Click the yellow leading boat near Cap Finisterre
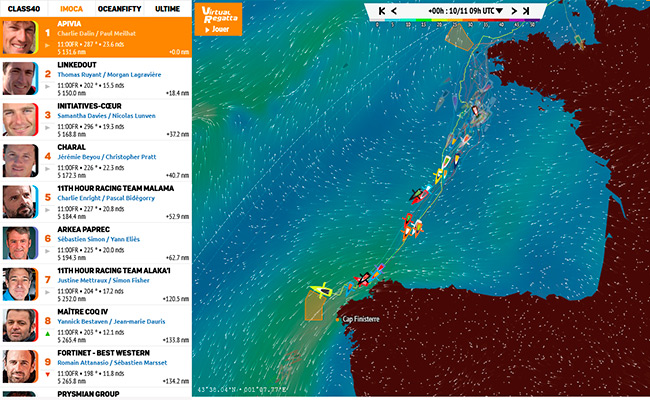The image size is (650, 400). 320,291
